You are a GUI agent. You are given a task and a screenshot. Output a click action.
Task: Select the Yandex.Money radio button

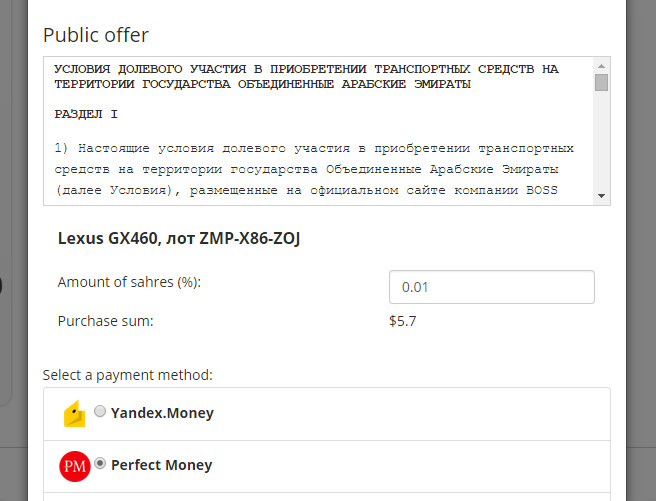pyautogui.click(x=100, y=411)
